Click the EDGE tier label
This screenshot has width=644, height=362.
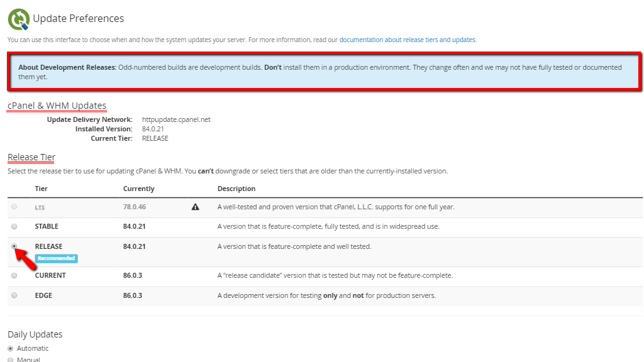click(43, 295)
